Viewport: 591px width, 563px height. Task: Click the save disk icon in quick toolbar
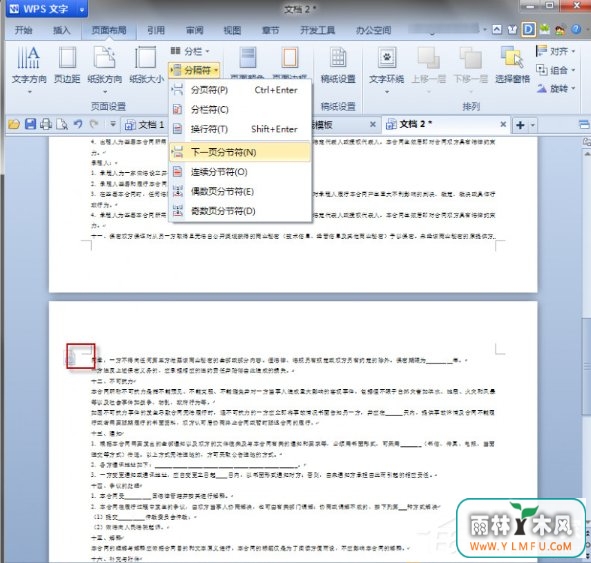point(30,124)
